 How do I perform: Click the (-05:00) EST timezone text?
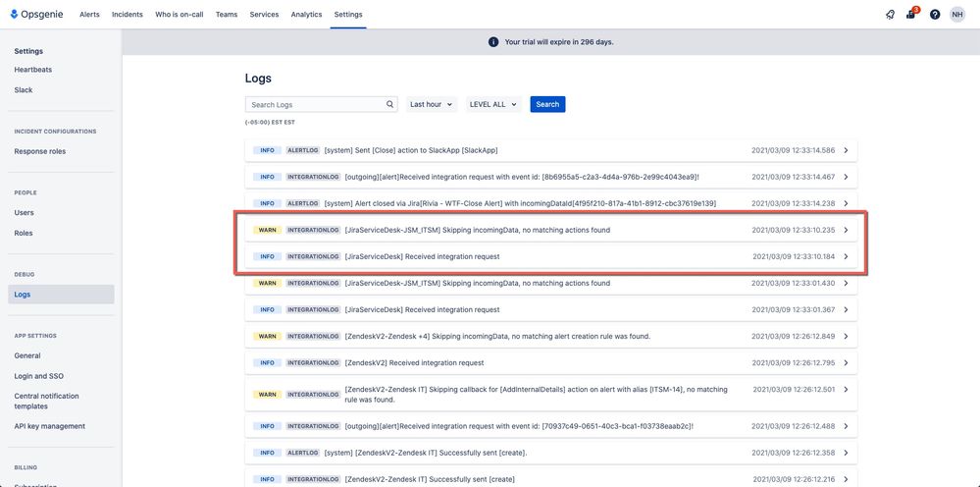click(x=270, y=123)
